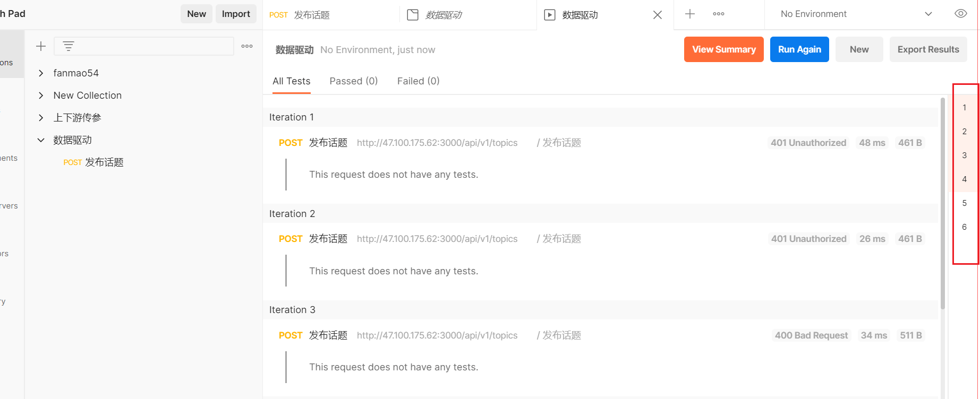Image resolution: width=980 pixels, height=399 pixels.
Task: Open the filter icon in the sidebar search
Action: tap(69, 46)
